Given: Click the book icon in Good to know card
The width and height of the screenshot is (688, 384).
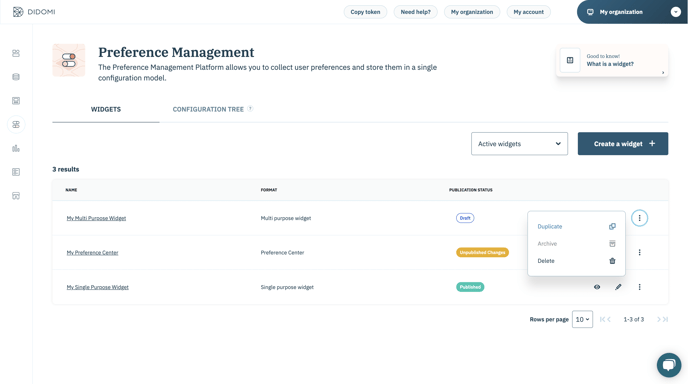Looking at the screenshot, I should [570, 60].
